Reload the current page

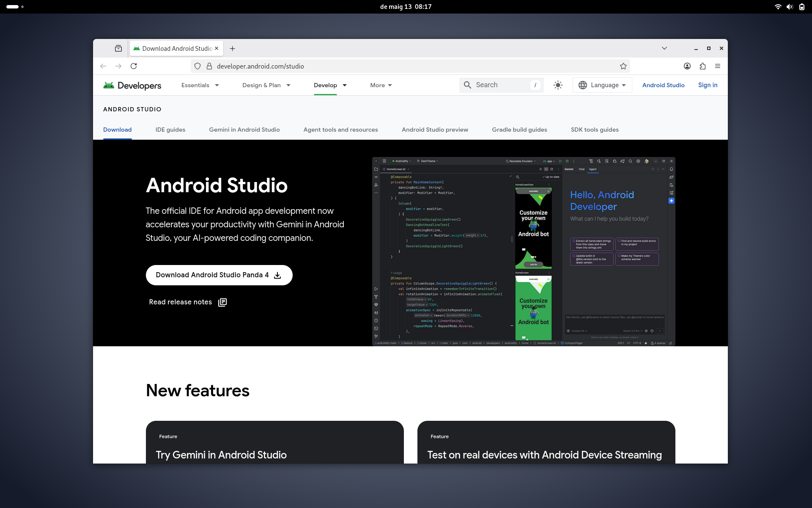click(x=134, y=66)
